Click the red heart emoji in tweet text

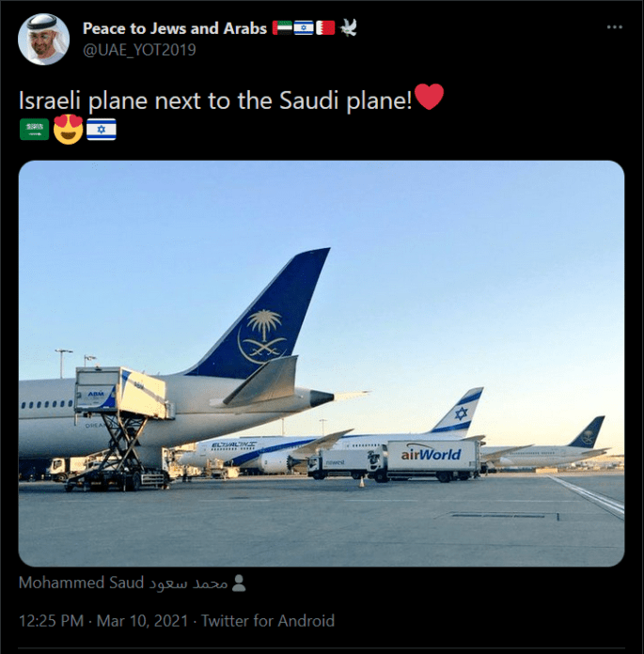[x=429, y=97]
